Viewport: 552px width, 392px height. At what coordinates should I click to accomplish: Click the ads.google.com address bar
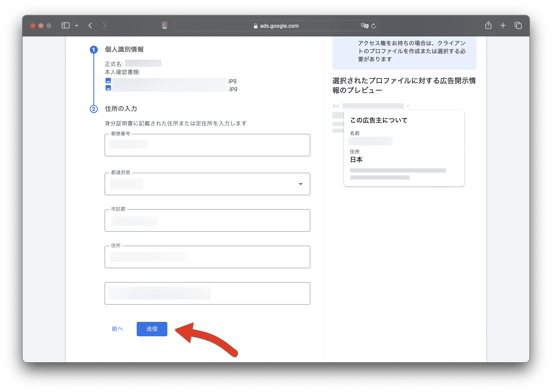(279, 26)
